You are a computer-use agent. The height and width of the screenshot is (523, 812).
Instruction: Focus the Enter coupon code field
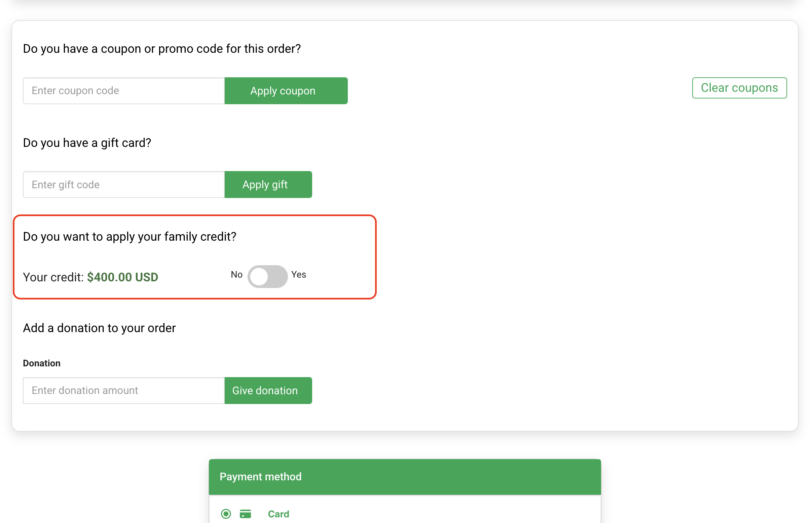point(124,91)
